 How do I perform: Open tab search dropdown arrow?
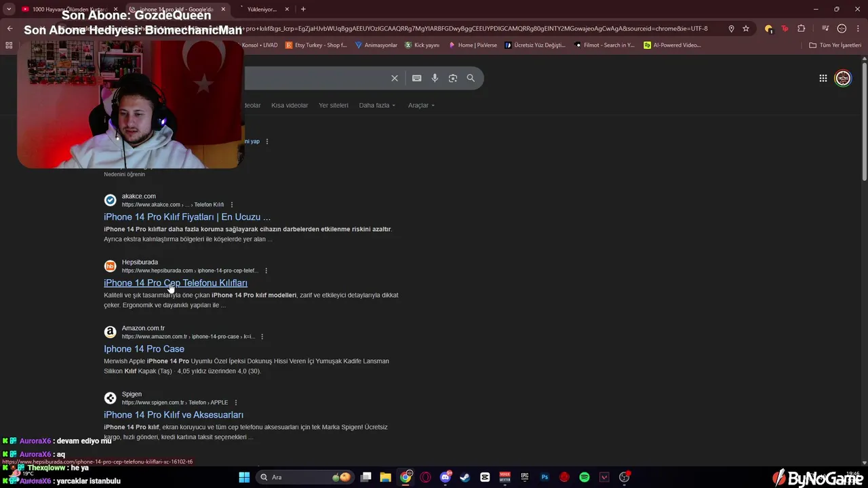[x=9, y=9]
